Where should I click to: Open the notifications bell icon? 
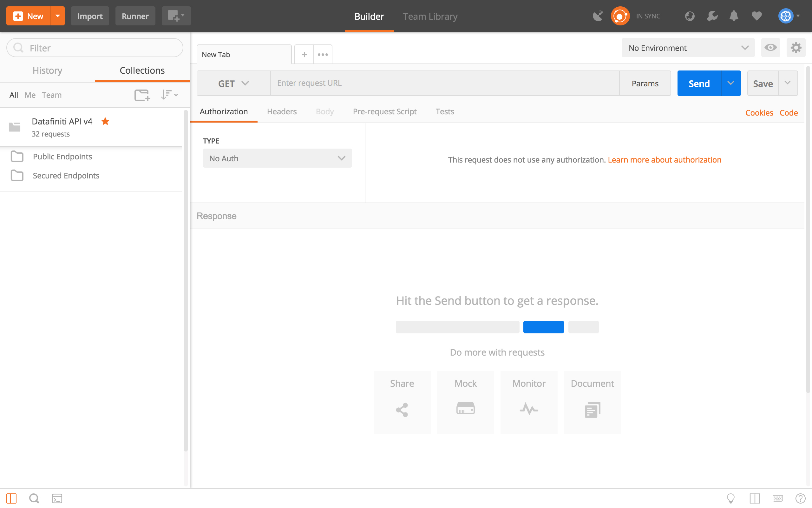(734, 16)
